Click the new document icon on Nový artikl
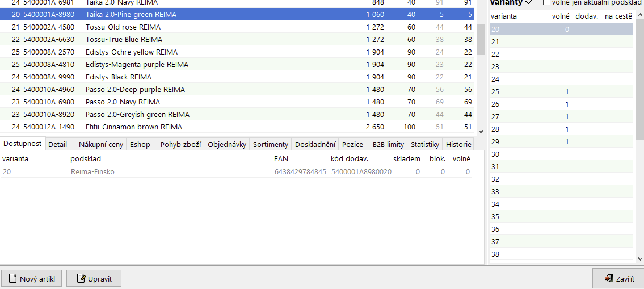 [12, 279]
